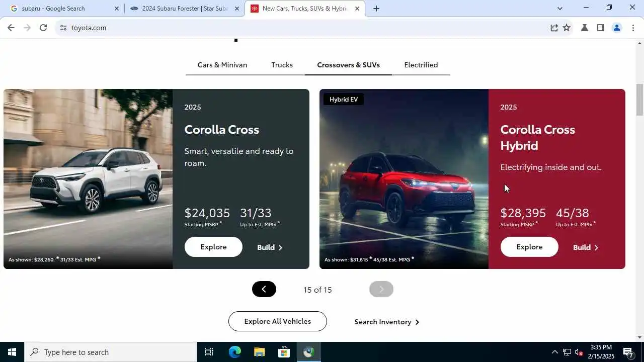The image size is (644, 362).
Task: Click scrollbar down arrow
Action: tap(639, 337)
